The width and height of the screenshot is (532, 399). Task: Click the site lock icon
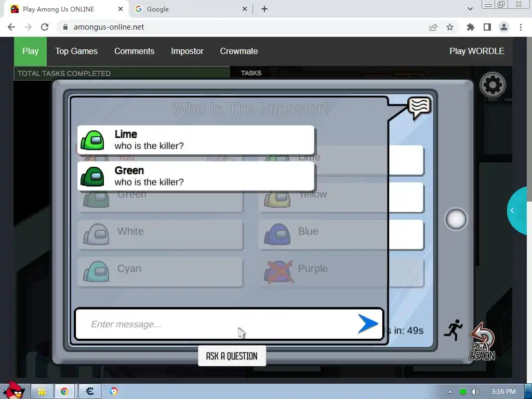pos(65,27)
